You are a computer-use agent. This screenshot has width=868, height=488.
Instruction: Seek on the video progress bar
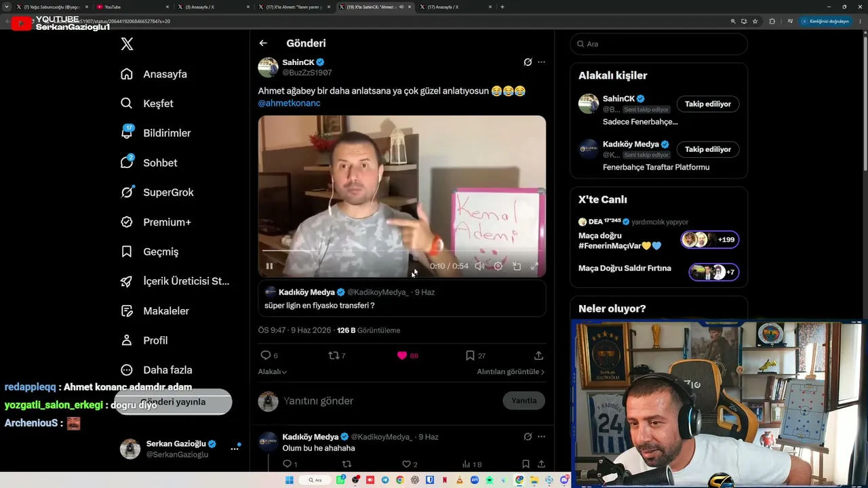401,251
